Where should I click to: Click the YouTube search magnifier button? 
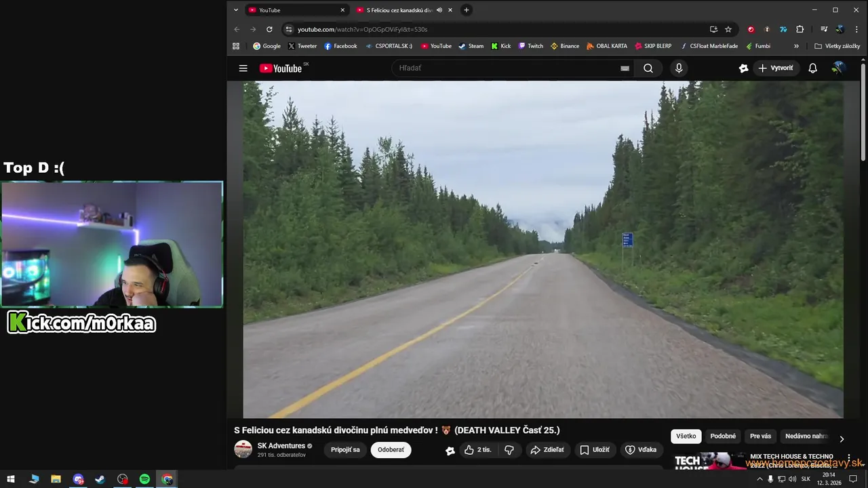point(648,68)
